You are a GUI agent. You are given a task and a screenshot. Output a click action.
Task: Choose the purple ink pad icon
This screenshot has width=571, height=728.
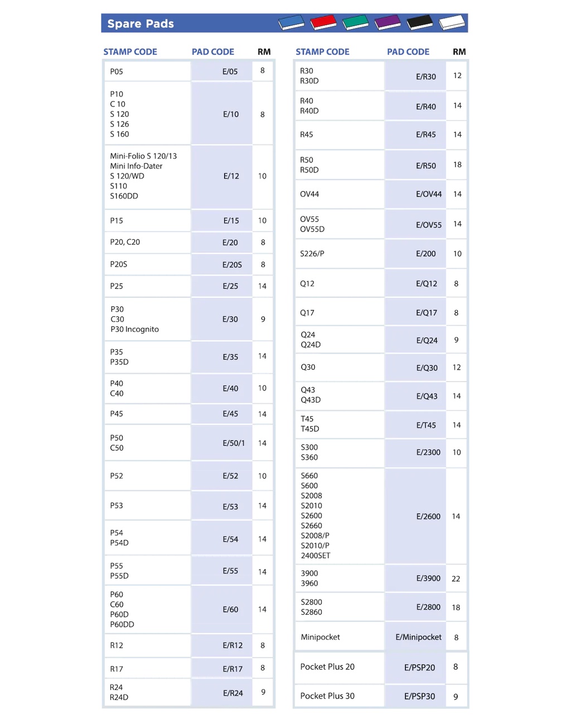[x=388, y=22]
